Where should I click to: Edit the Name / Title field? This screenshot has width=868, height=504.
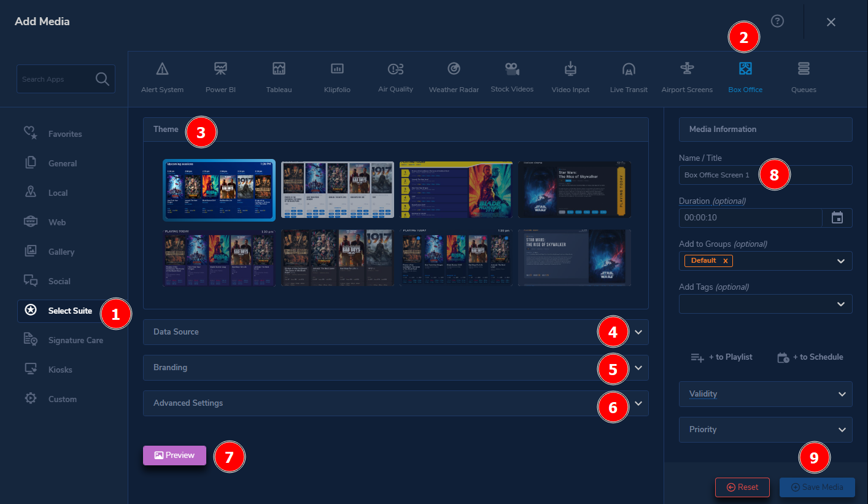(765, 175)
